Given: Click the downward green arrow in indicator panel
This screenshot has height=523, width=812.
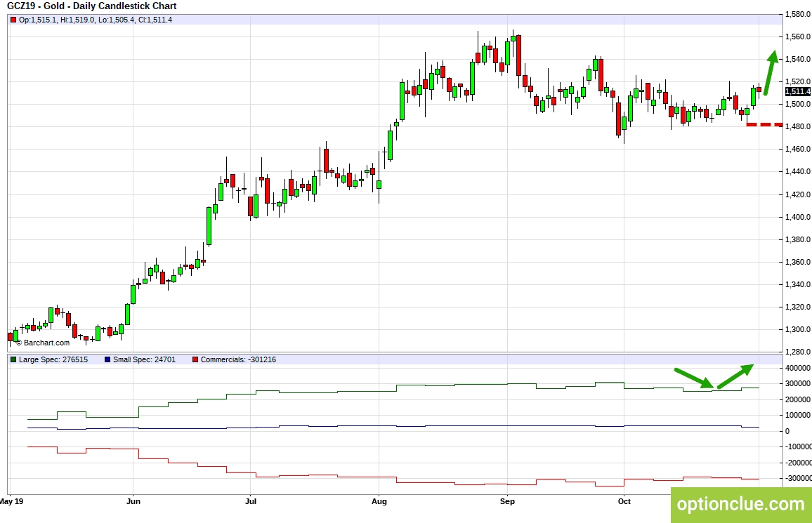Looking at the screenshot, I should point(694,378).
